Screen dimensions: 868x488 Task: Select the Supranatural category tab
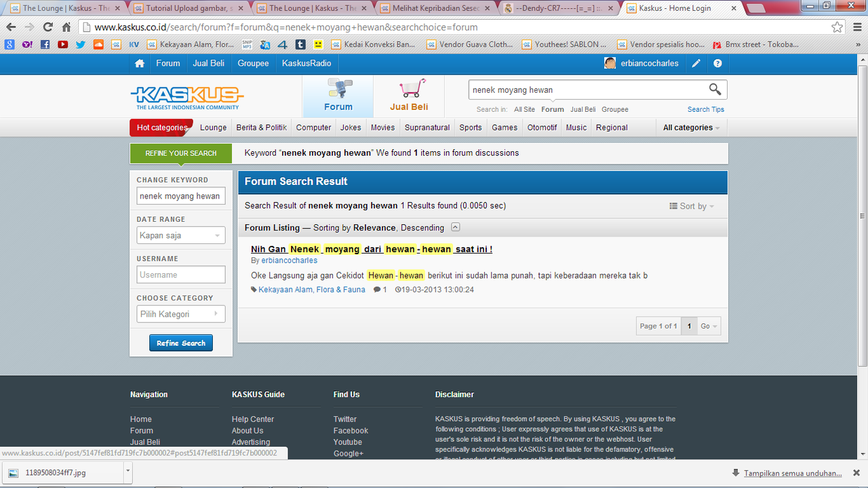point(427,127)
